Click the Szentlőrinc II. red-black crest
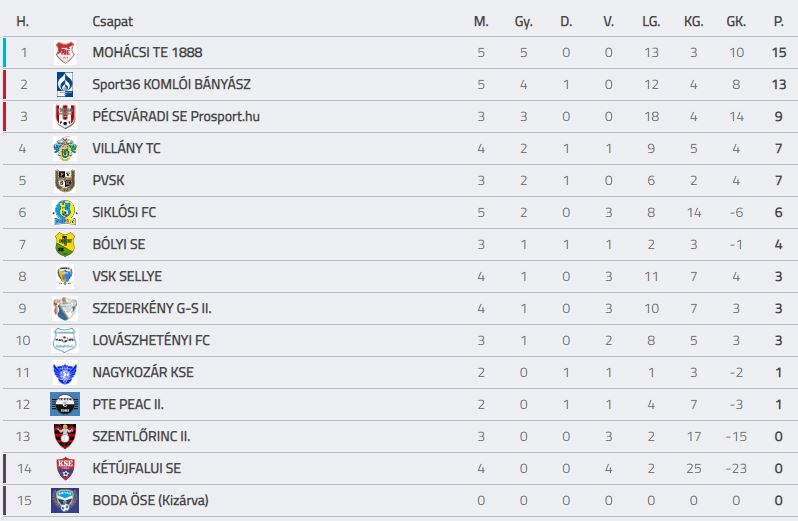The height and width of the screenshot is (521, 798). (65, 437)
